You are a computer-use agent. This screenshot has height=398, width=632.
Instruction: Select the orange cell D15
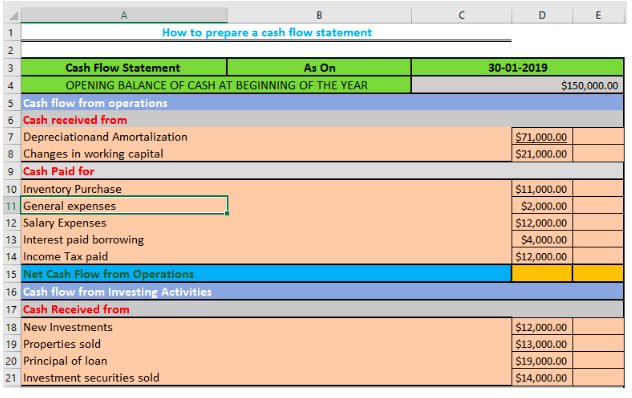[x=542, y=274]
